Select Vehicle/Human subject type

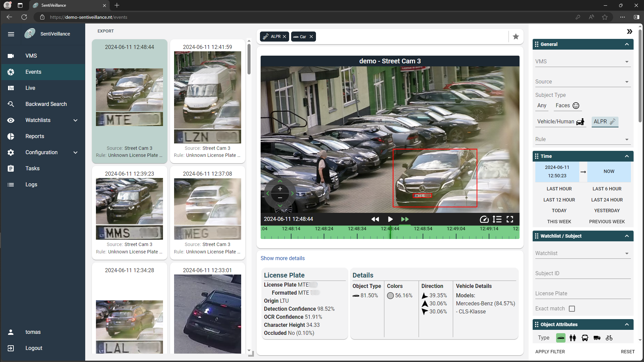(x=561, y=122)
